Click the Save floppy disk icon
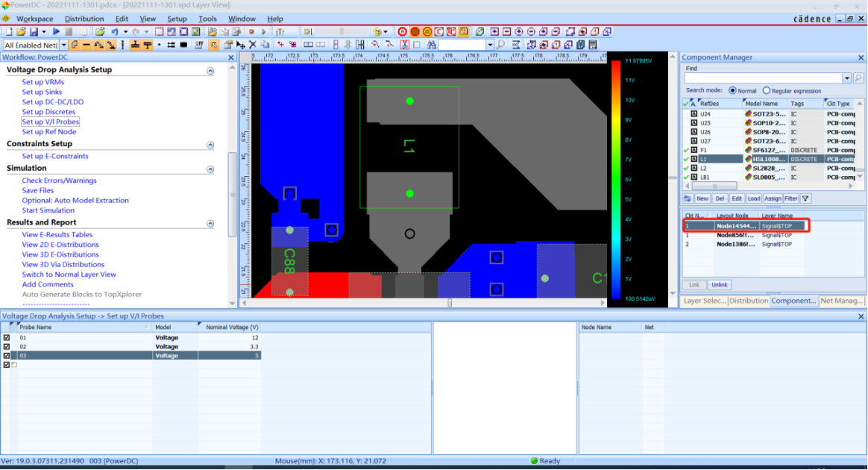 34,31
